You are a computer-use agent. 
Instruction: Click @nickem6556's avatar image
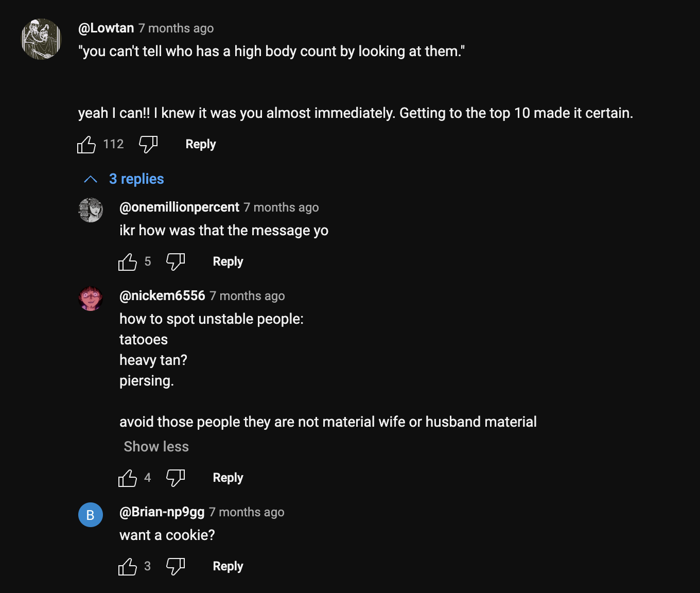coord(91,299)
